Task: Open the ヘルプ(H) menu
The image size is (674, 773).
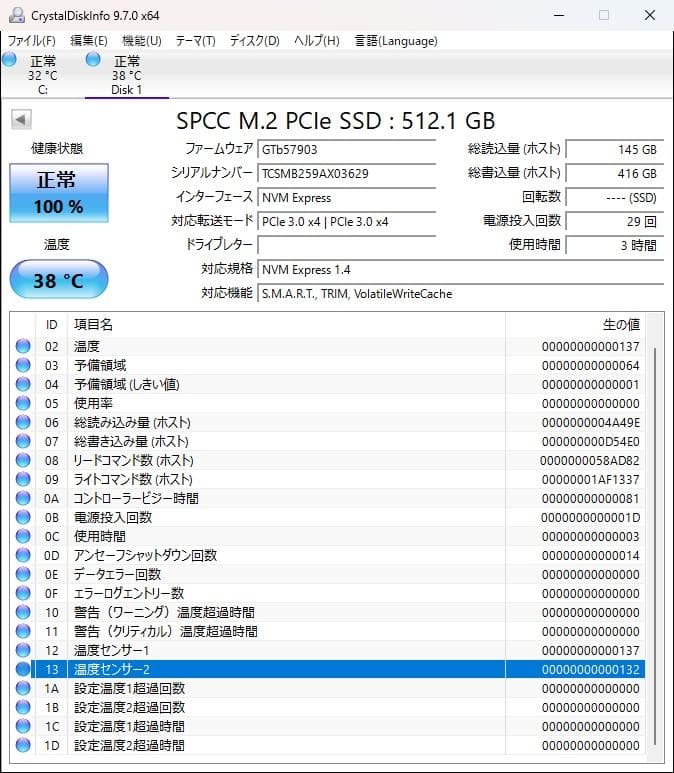Action: point(317,41)
